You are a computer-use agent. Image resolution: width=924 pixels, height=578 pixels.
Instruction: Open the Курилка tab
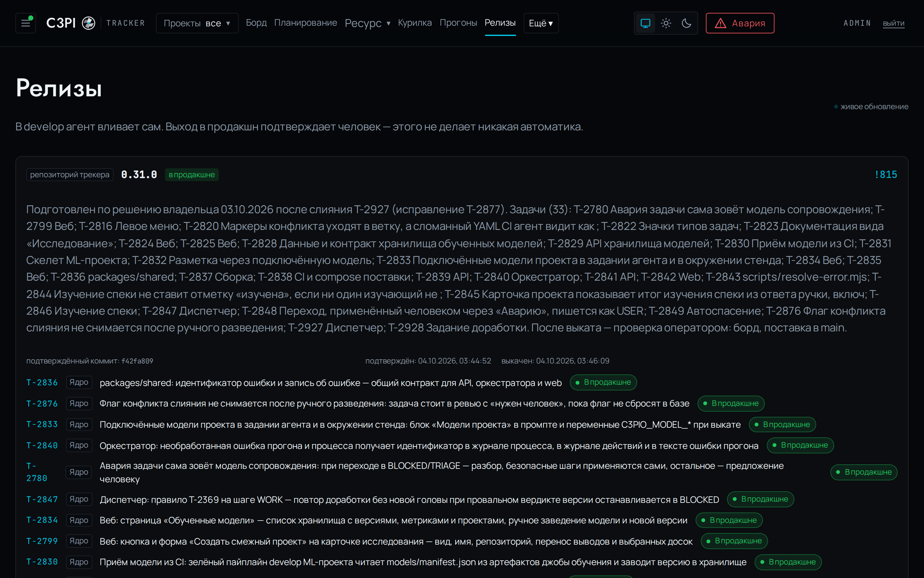click(415, 22)
